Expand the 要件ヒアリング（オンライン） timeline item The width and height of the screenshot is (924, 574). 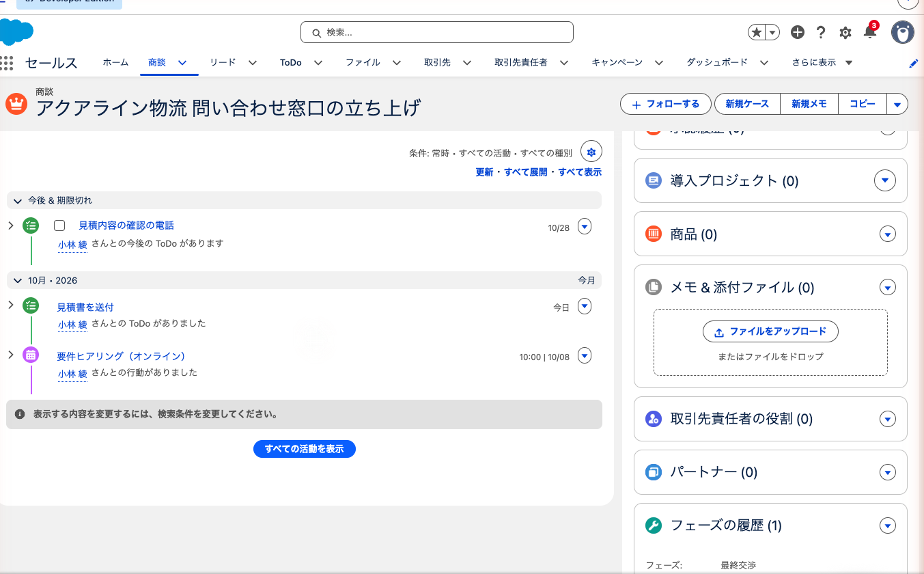tap(11, 354)
